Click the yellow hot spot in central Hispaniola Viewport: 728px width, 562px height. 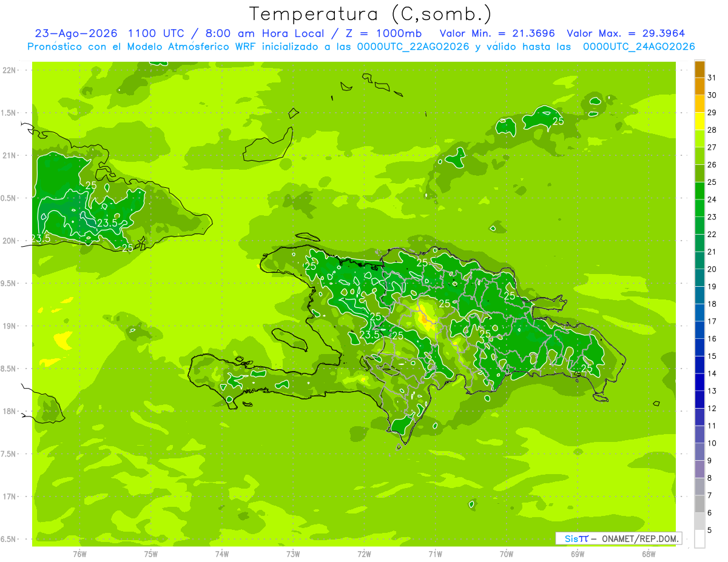click(427, 318)
